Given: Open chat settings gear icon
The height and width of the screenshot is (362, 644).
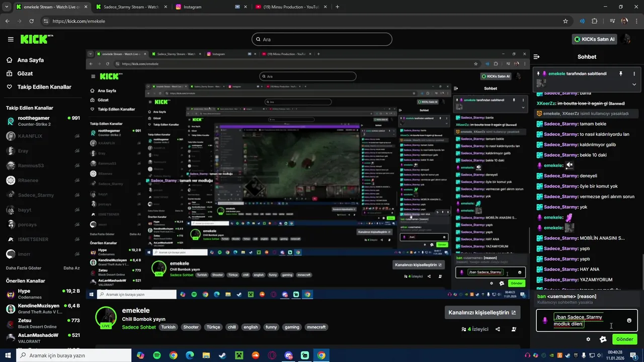Looking at the screenshot, I should pos(588,339).
